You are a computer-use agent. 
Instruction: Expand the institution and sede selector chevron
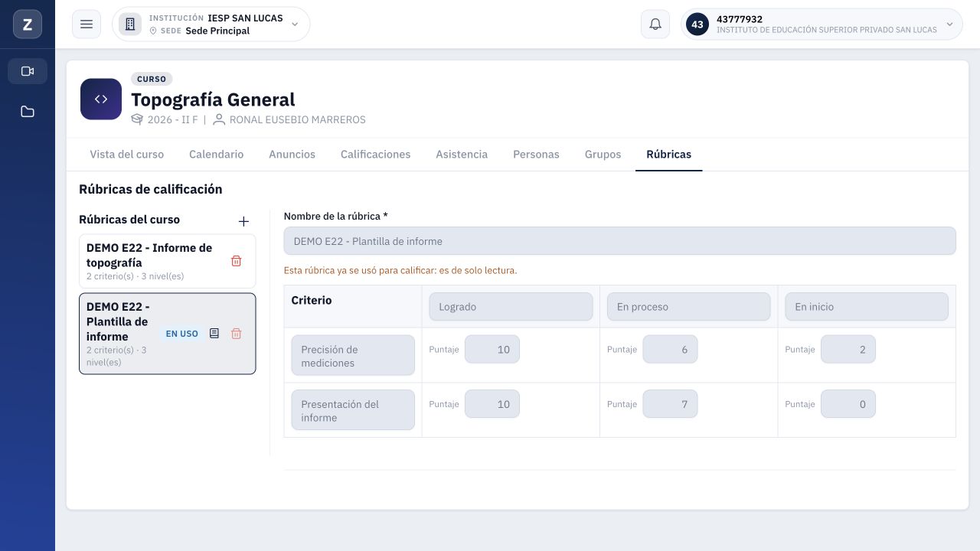(x=295, y=24)
